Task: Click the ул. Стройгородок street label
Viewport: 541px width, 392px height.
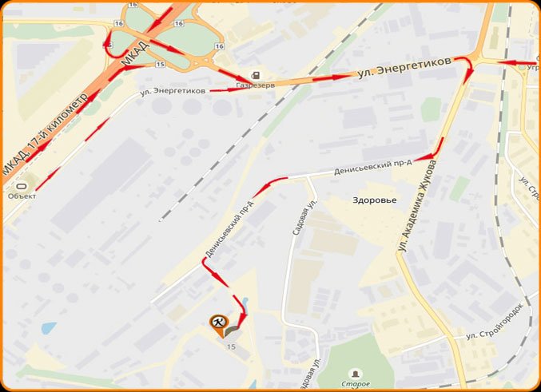Action: point(495,322)
